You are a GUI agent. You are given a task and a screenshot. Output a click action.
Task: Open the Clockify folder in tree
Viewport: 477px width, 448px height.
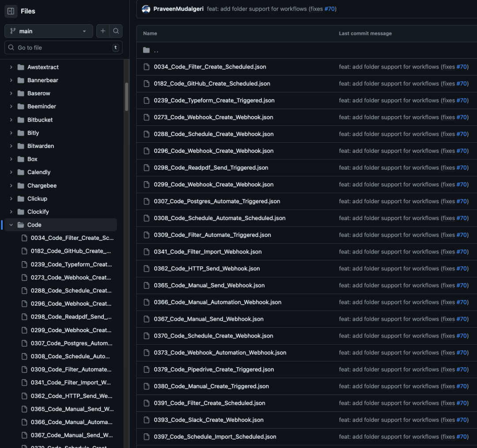(x=38, y=212)
